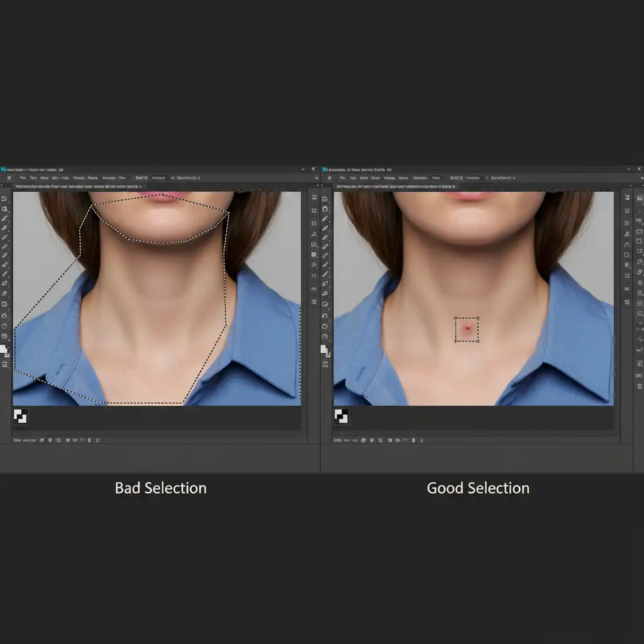Switch to the document tab in the right window

point(396,187)
